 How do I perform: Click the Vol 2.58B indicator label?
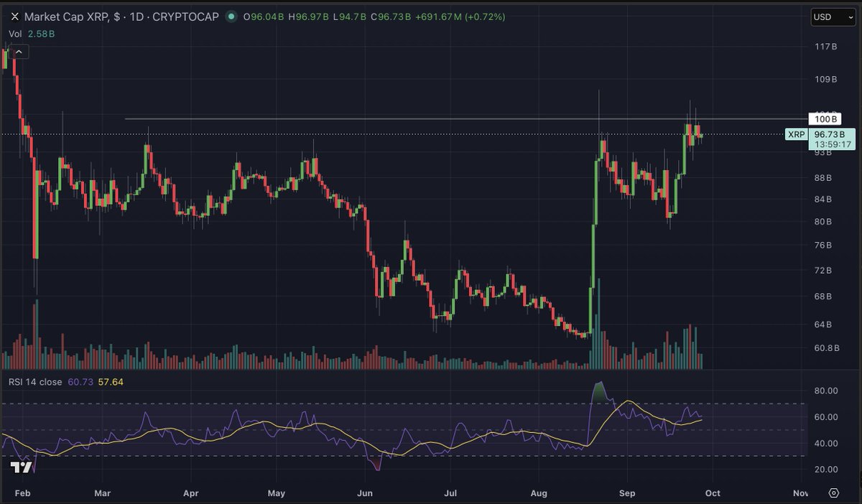pos(32,34)
